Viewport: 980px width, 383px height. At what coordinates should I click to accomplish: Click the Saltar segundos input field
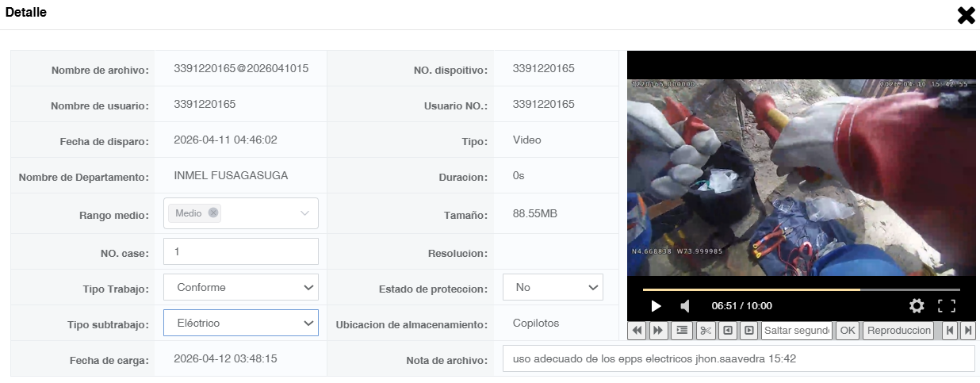797,331
